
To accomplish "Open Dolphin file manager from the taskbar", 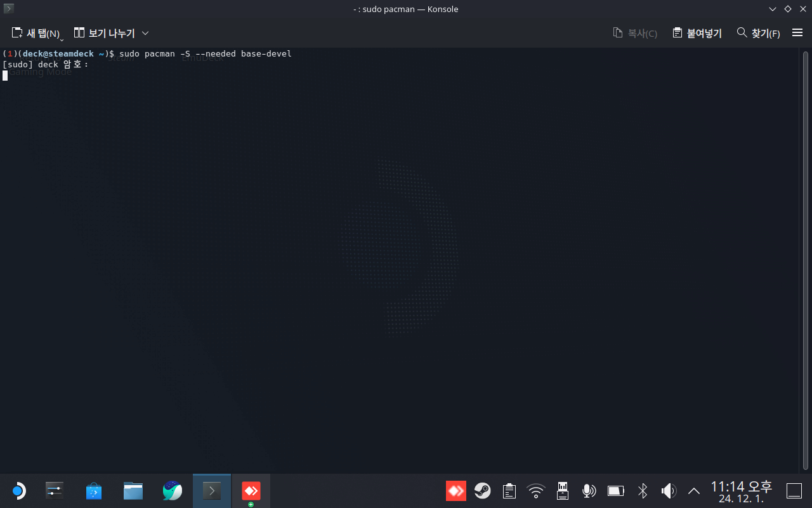I will click(x=133, y=491).
